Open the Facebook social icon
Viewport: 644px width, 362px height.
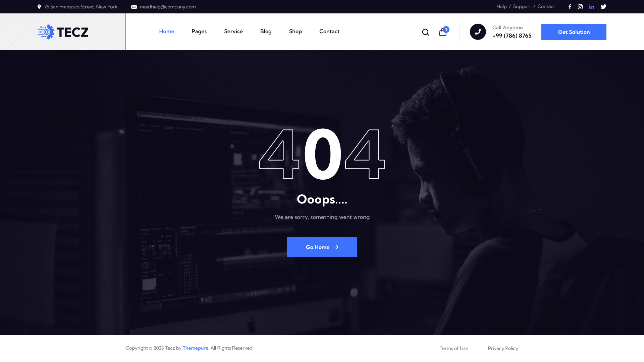pos(570,6)
